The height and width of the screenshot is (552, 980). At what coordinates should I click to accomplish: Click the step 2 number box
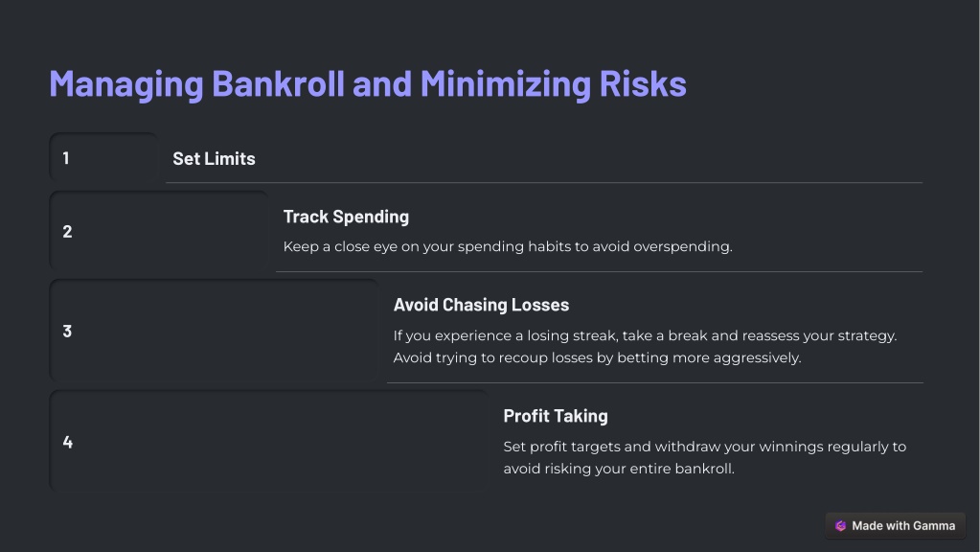[159, 231]
